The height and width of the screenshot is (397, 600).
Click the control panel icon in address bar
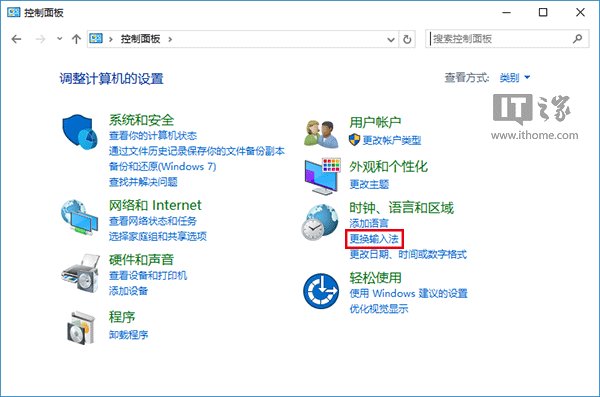[96, 38]
